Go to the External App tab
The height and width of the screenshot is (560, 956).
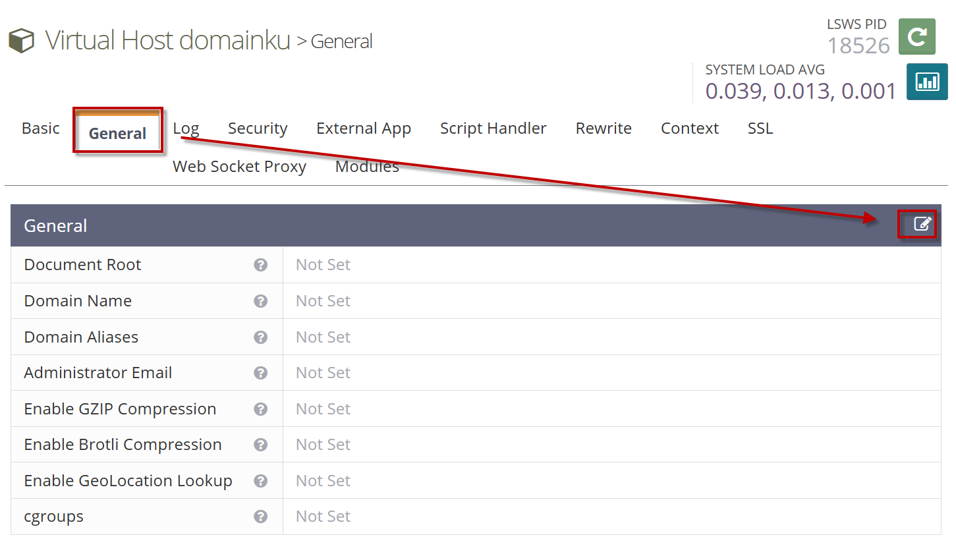364,128
